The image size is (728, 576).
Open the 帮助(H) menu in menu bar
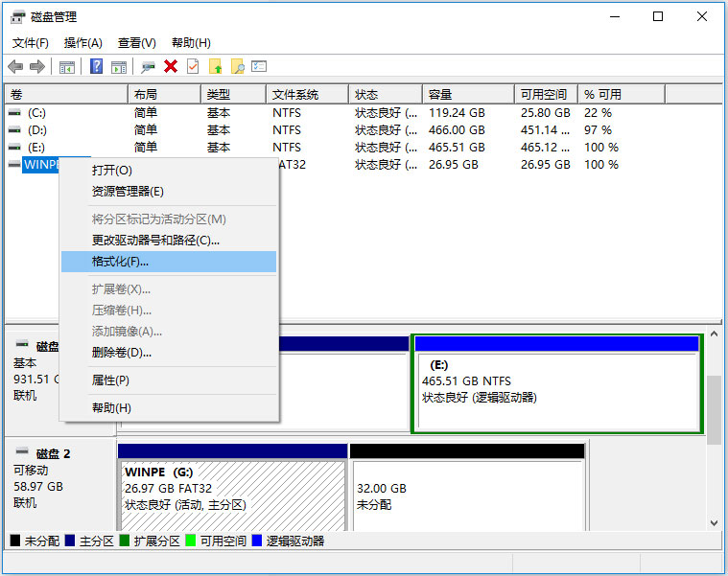coord(191,43)
